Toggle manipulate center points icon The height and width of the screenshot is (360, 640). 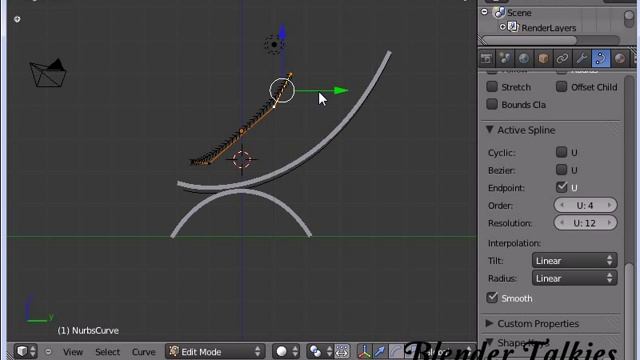click(x=342, y=351)
